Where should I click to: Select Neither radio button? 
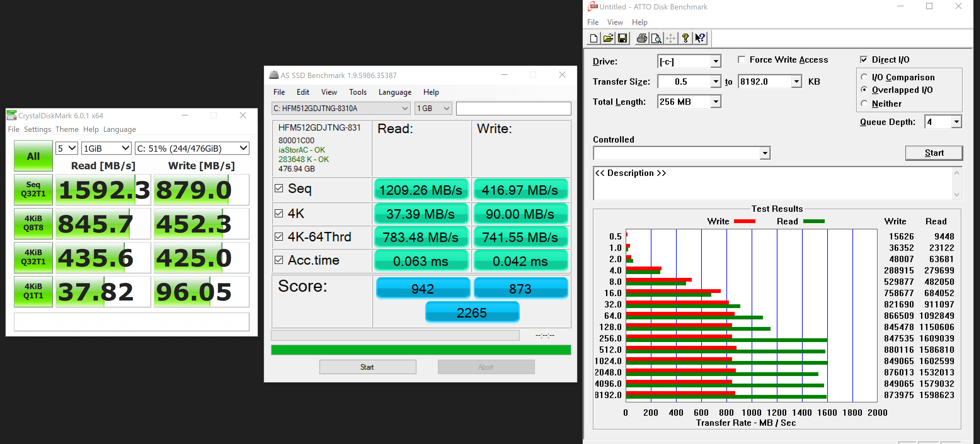point(864,104)
